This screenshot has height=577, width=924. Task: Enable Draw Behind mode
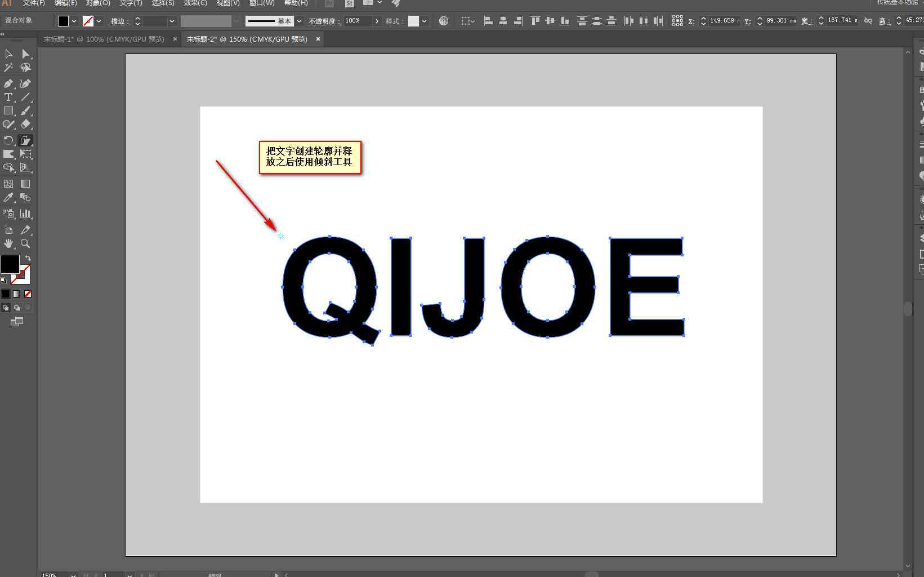click(x=17, y=308)
